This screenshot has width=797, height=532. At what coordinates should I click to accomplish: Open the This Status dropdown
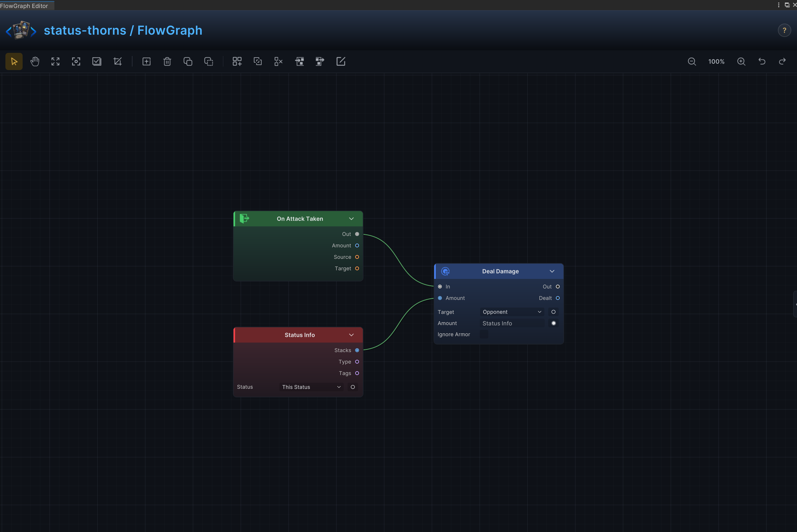[311, 387]
